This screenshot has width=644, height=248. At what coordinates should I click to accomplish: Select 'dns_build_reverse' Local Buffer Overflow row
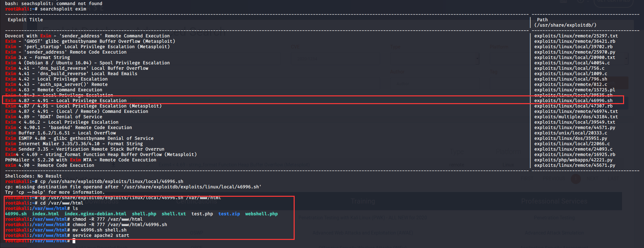tap(77, 68)
